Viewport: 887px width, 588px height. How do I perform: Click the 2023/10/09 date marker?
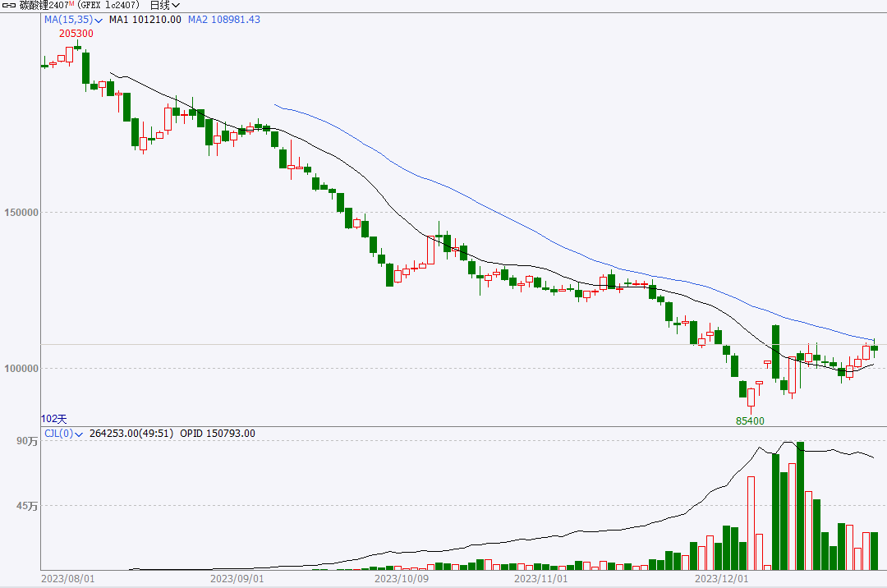(x=402, y=579)
